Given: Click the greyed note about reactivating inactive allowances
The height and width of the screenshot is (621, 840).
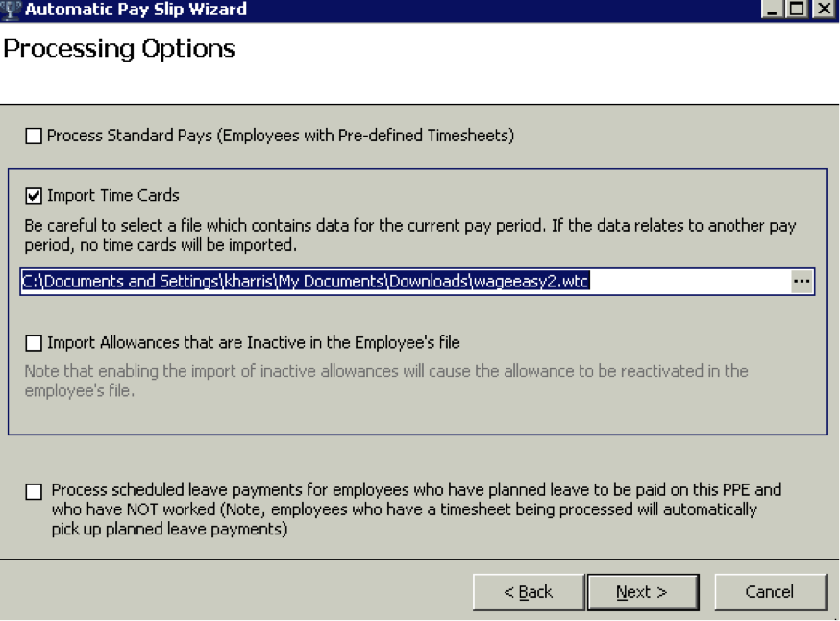Looking at the screenshot, I should coord(385,381).
